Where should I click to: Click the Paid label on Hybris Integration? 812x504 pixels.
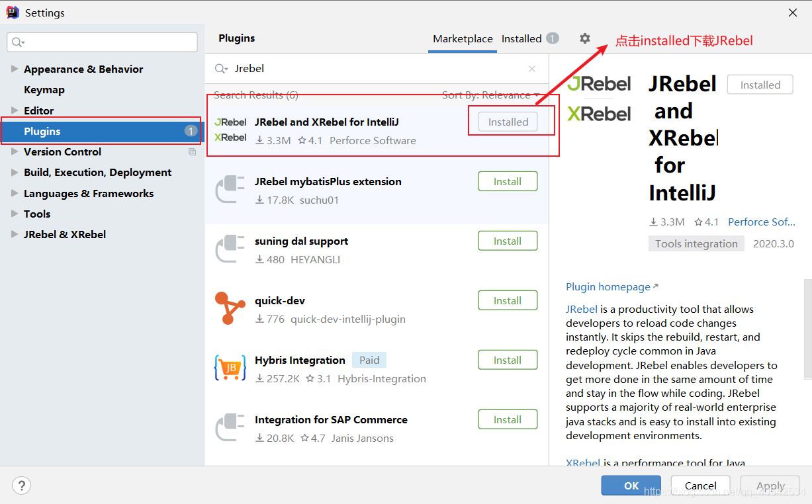click(x=369, y=360)
